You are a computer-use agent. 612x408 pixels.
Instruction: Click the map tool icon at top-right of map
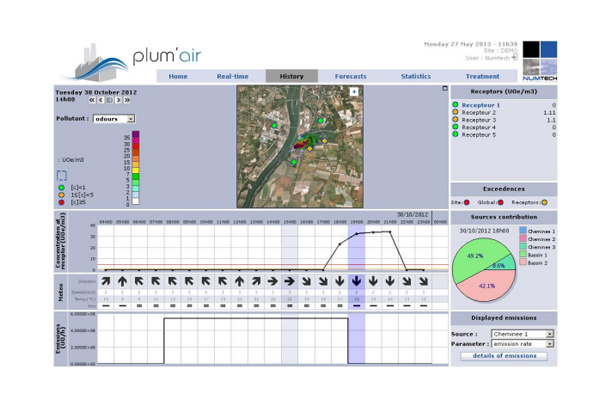(x=353, y=91)
